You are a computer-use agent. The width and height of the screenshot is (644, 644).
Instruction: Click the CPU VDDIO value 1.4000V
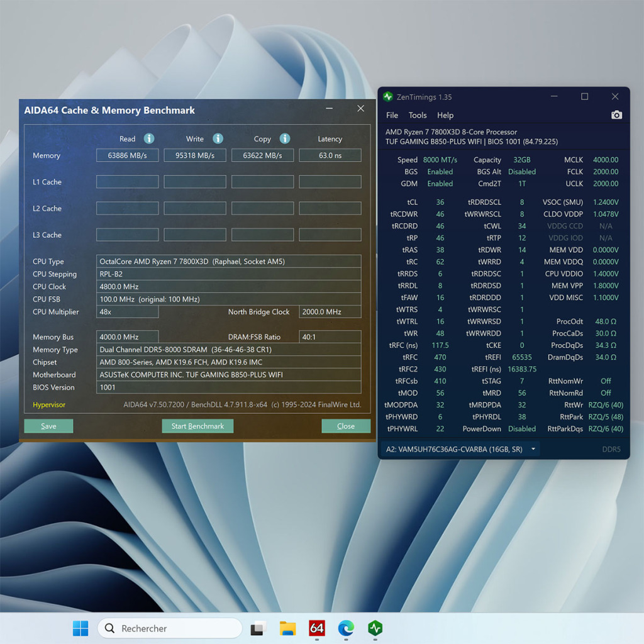pyautogui.click(x=606, y=274)
